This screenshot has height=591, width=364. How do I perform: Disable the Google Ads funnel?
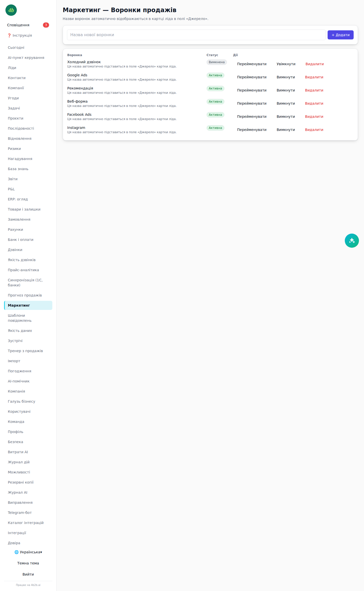[286, 77]
